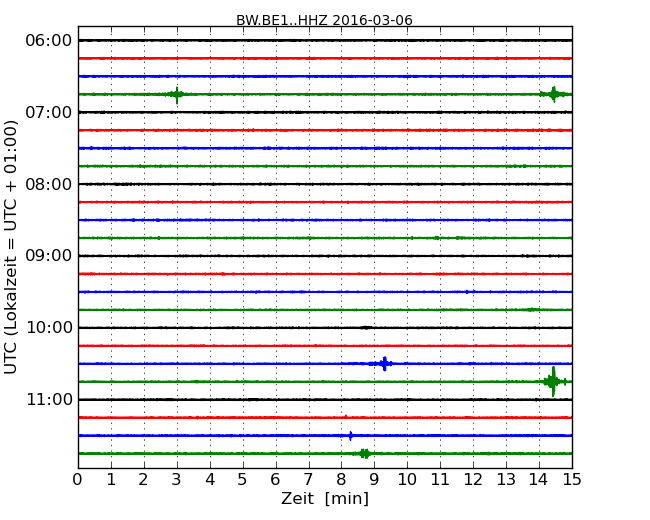Click the green spike before 07:00 near minute 14

pyautogui.click(x=554, y=95)
